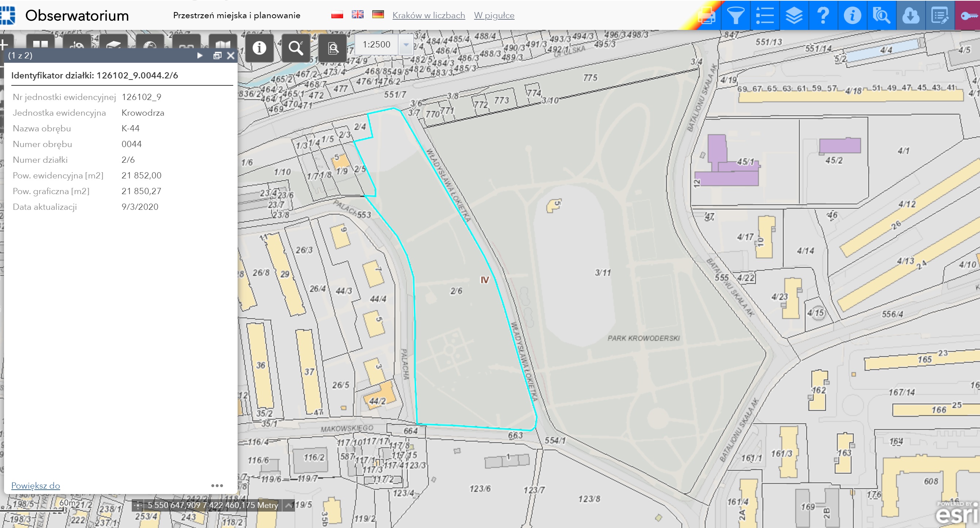Open the cloud download tool

[911, 16]
